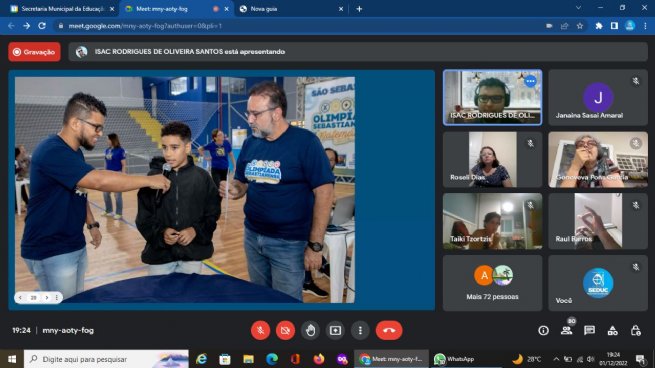
Task: Click the red Gravação recording button
Action: point(34,52)
